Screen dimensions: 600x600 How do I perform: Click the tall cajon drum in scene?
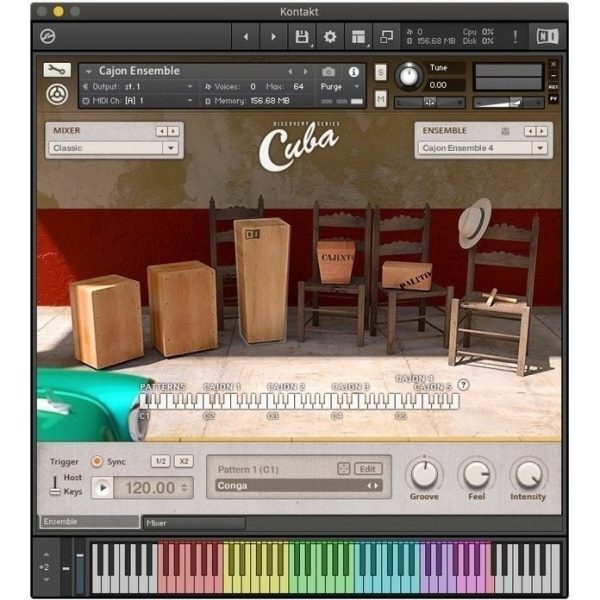(x=262, y=280)
